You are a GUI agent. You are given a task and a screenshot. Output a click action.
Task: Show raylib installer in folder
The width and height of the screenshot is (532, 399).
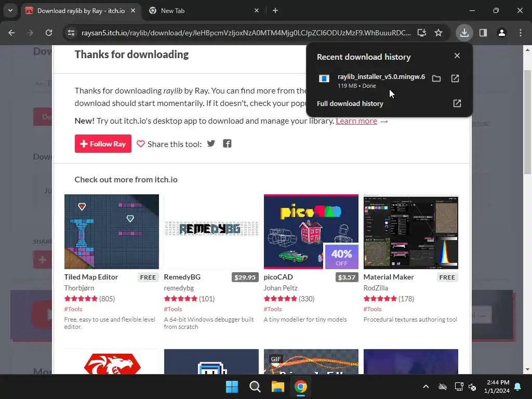(x=436, y=79)
